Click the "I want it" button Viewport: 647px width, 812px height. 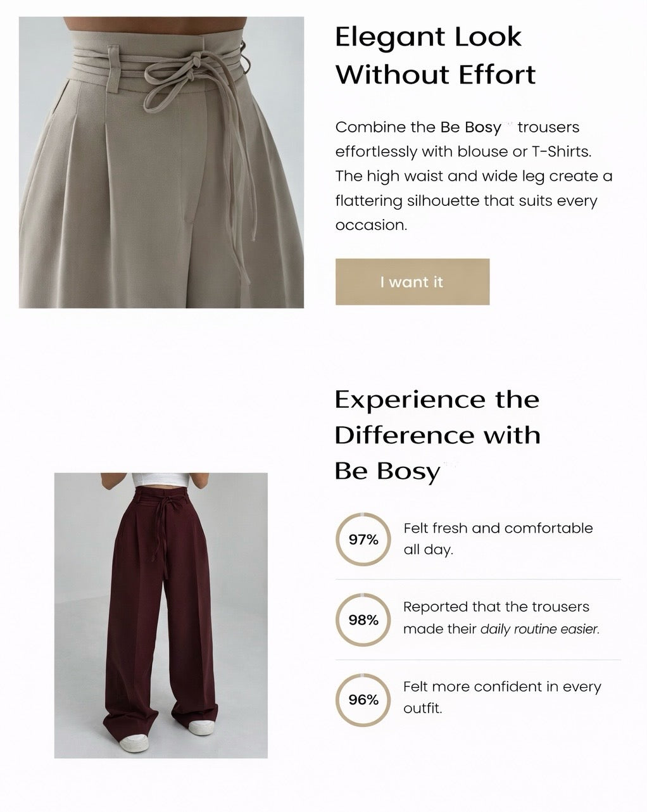coord(412,282)
